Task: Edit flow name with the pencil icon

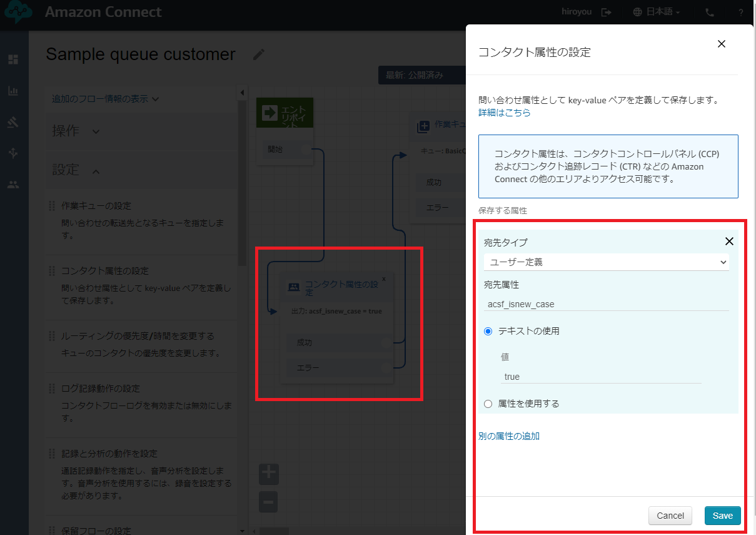Action: (x=259, y=54)
